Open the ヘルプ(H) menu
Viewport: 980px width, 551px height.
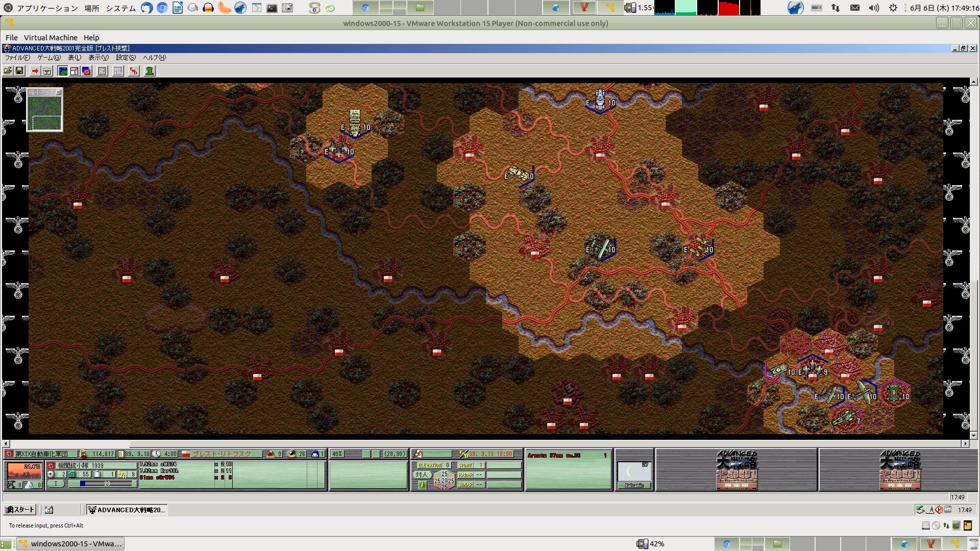tap(154, 58)
